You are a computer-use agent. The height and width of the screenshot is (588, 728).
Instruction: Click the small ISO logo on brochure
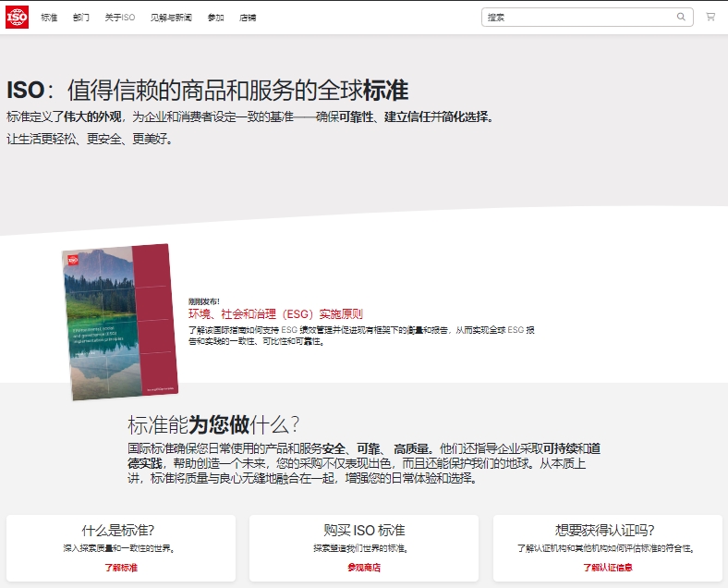pyautogui.click(x=73, y=260)
